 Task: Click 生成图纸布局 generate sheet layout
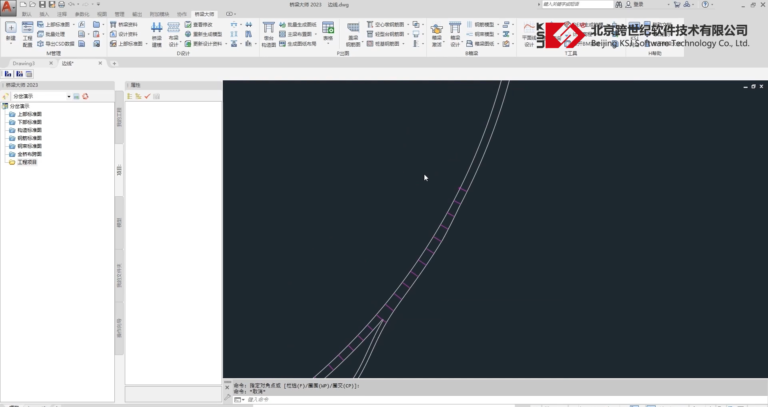click(298, 44)
